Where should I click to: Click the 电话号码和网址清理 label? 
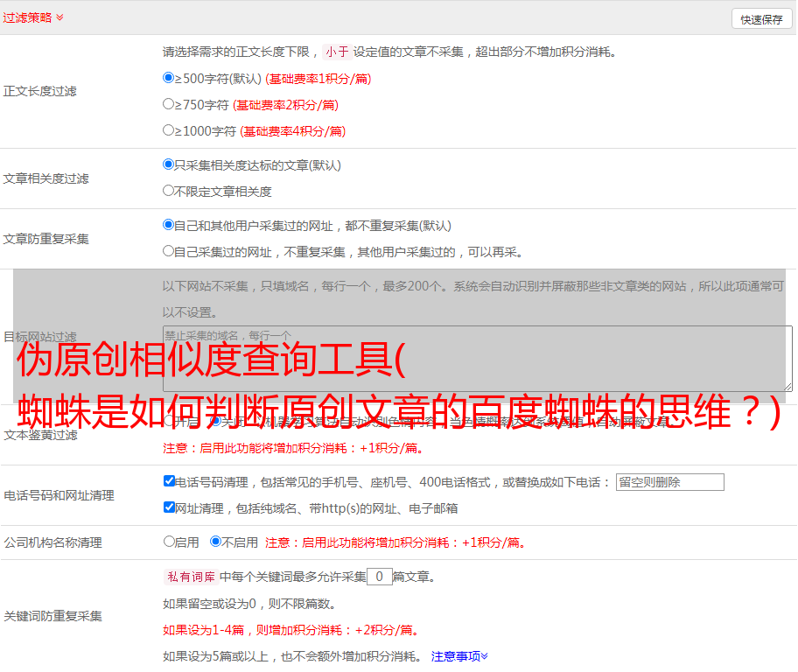pyautogui.click(x=59, y=495)
